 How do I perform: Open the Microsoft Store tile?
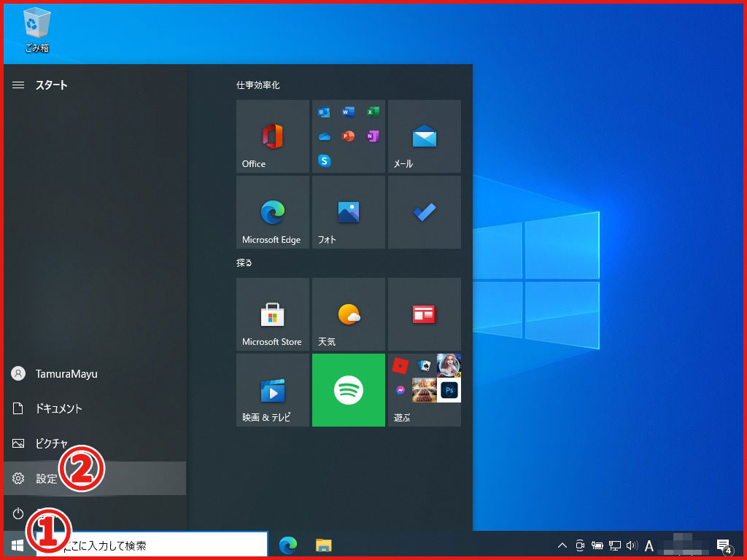click(273, 314)
